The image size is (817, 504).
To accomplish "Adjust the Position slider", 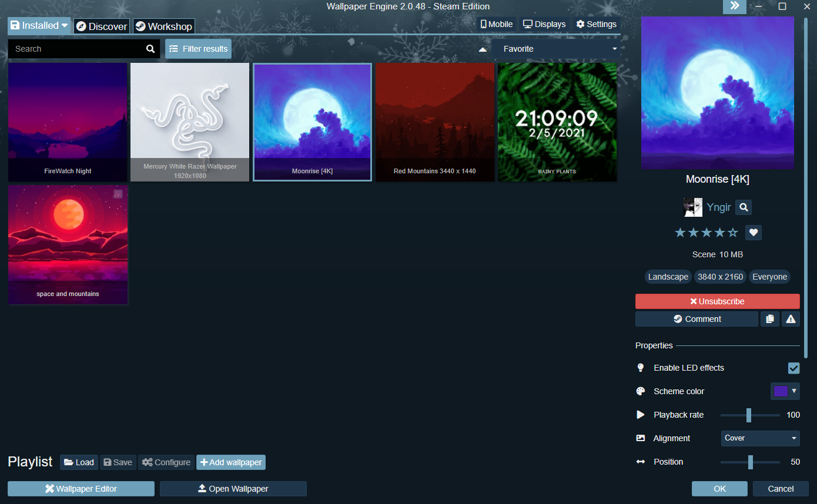I will (x=750, y=462).
